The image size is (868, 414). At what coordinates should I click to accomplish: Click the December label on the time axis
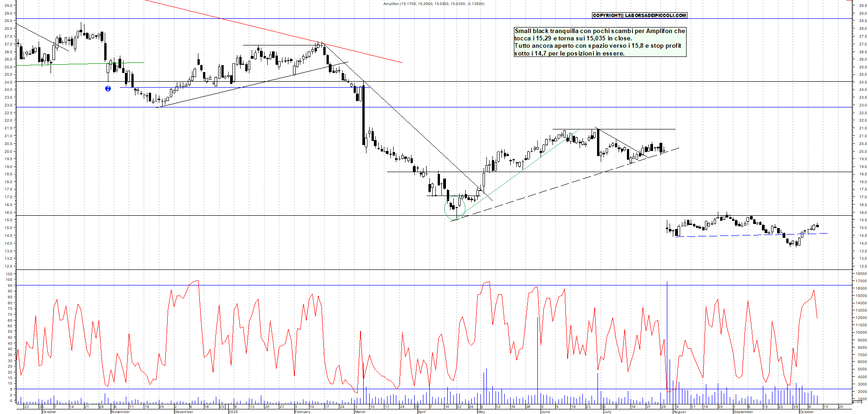pos(184,412)
